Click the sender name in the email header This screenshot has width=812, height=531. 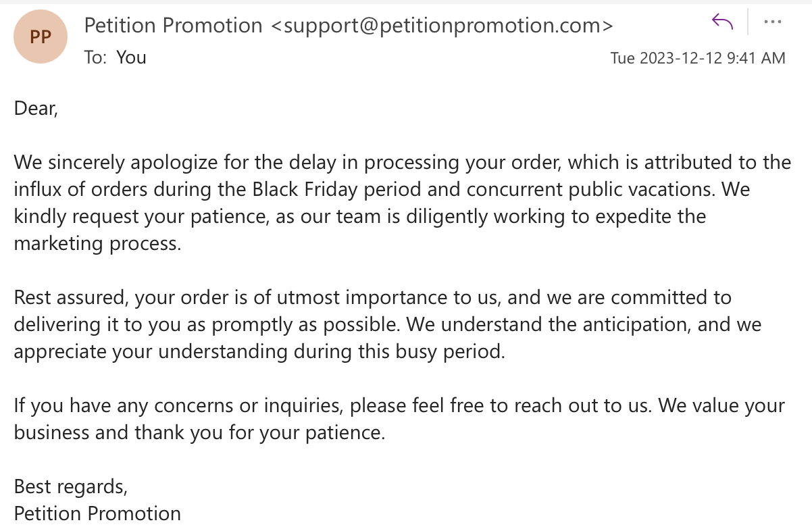click(173, 26)
